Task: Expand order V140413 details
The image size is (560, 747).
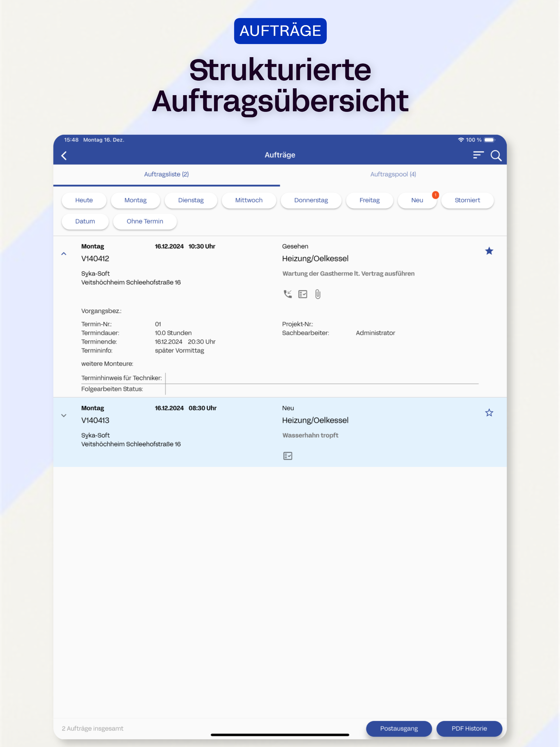Action: pos(63,415)
